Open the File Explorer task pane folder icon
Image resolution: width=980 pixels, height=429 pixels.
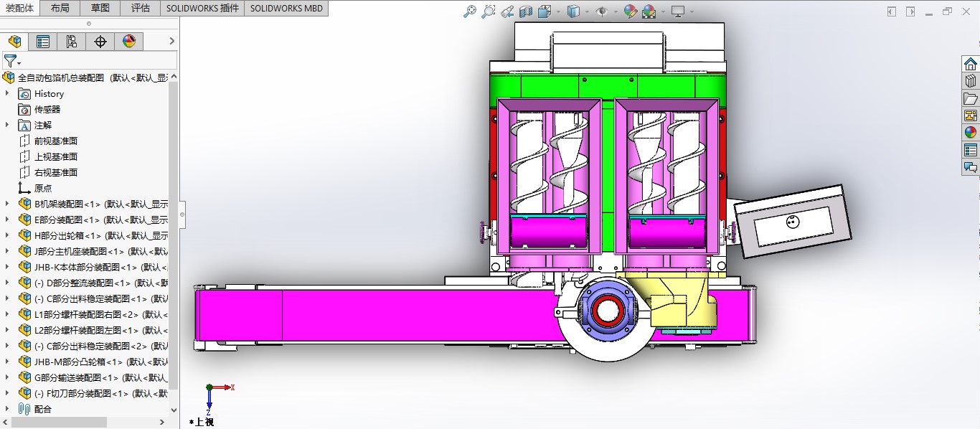[971, 99]
